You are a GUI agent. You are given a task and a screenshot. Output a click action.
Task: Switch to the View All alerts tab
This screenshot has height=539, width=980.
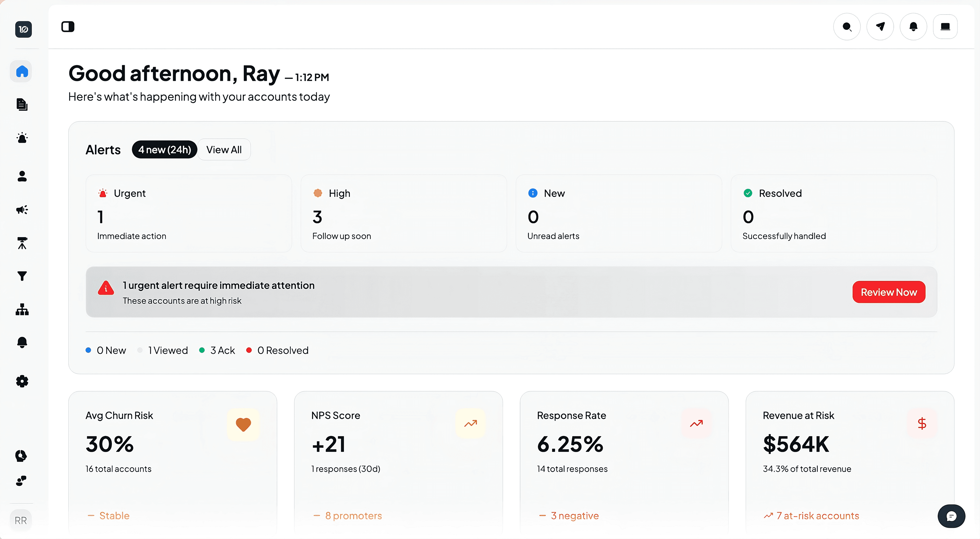(224, 149)
